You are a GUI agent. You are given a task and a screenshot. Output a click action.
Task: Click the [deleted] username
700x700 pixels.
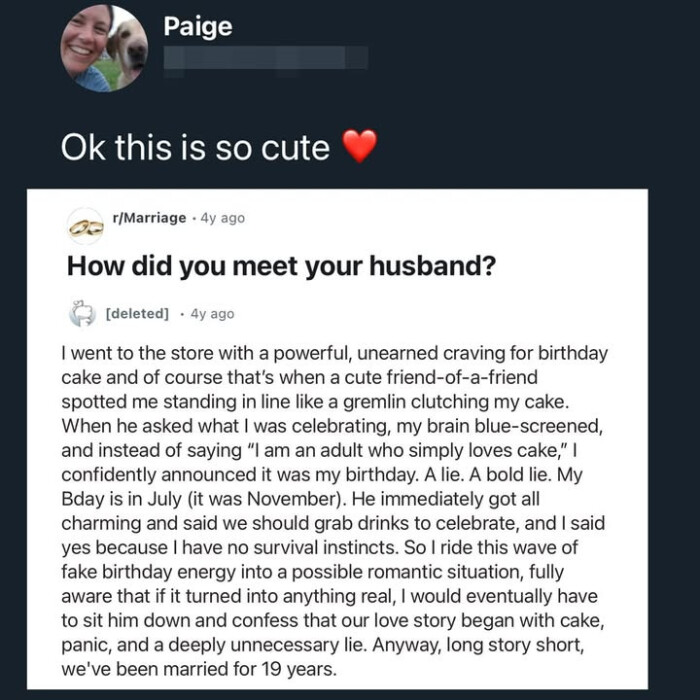pyautogui.click(x=137, y=314)
